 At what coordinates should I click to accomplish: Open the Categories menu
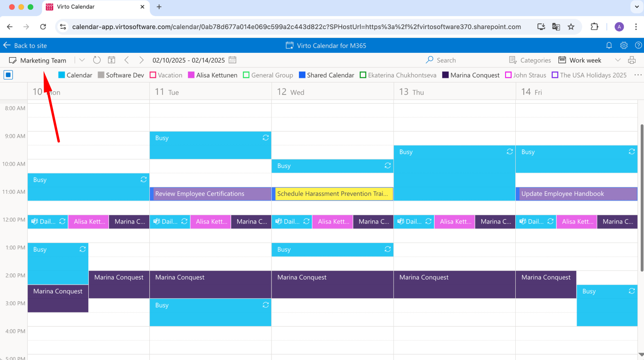pyautogui.click(x=530, y=60)
